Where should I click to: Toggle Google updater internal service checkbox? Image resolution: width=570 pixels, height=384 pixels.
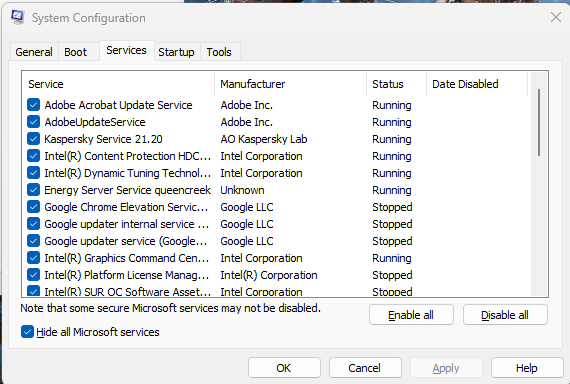(33, 224)
